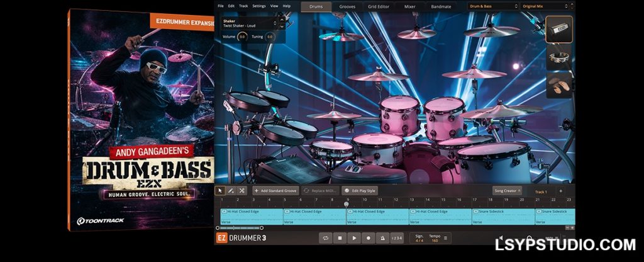The image size is (644, 262).
Task: Toggle the 1234 count-in button
Action: (x=397, y=237)
